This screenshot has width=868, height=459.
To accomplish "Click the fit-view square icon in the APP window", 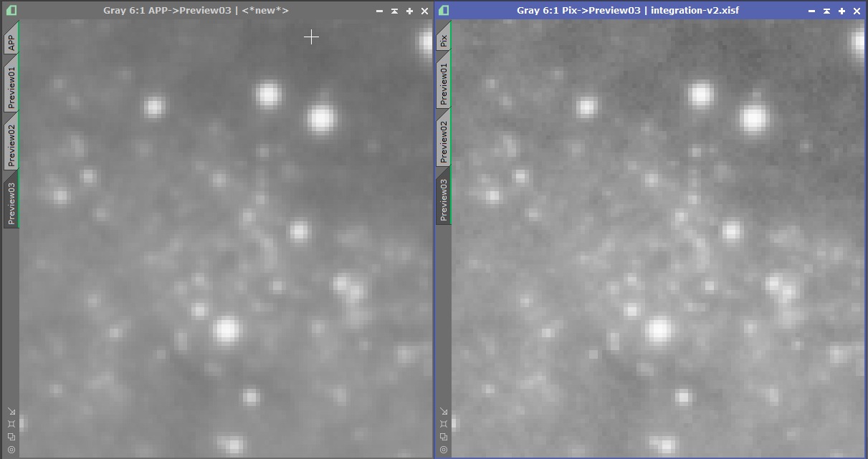I will 11,424.
